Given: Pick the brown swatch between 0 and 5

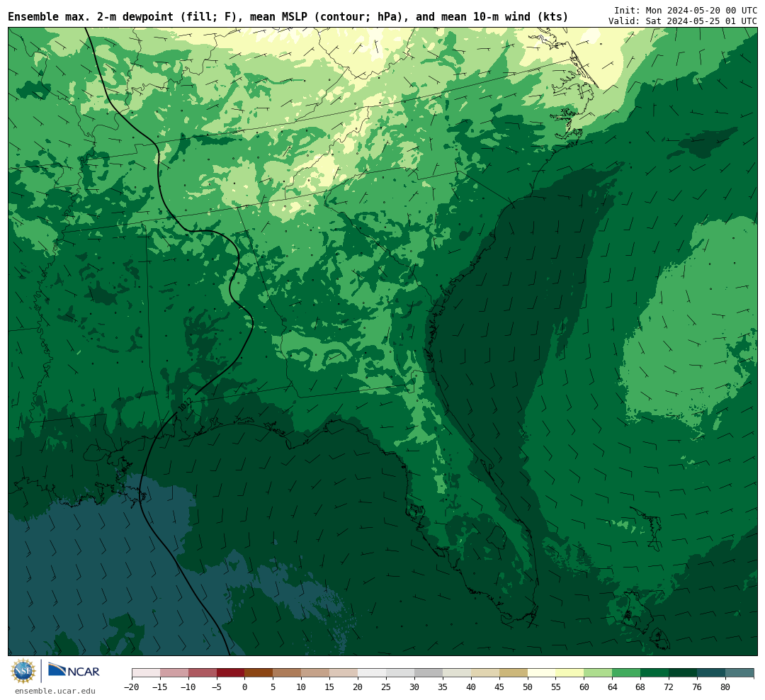Looking at the screenshot, I should (x=259, y=672).
